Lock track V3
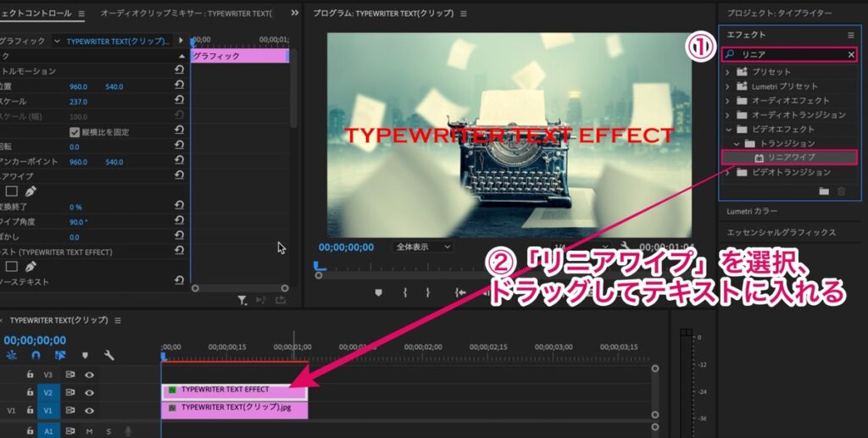The height and width of the screenshot is (438, 868). click(31, 374)
